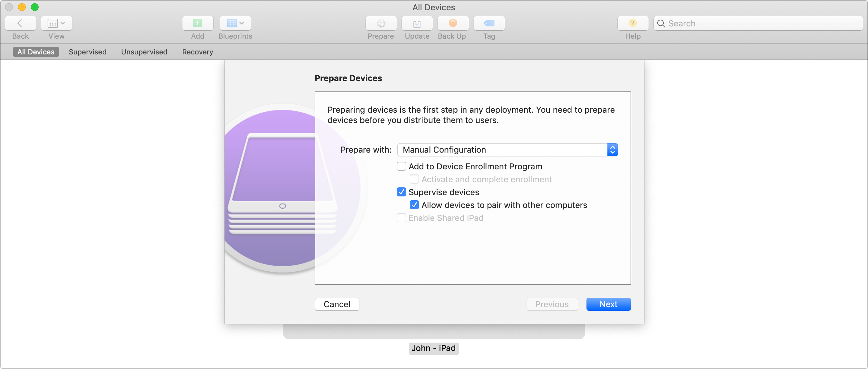The height and width of the screenshot is (369, 868).
Task: Switch to the Unsupervised tab
Action: [x=144, y=52]
